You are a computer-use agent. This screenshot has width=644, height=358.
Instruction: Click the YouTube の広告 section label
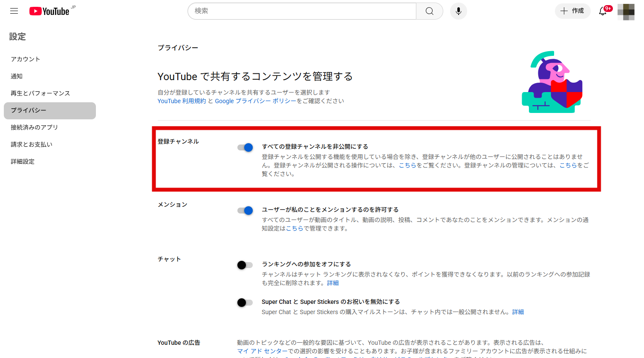(x=179, y=343)
